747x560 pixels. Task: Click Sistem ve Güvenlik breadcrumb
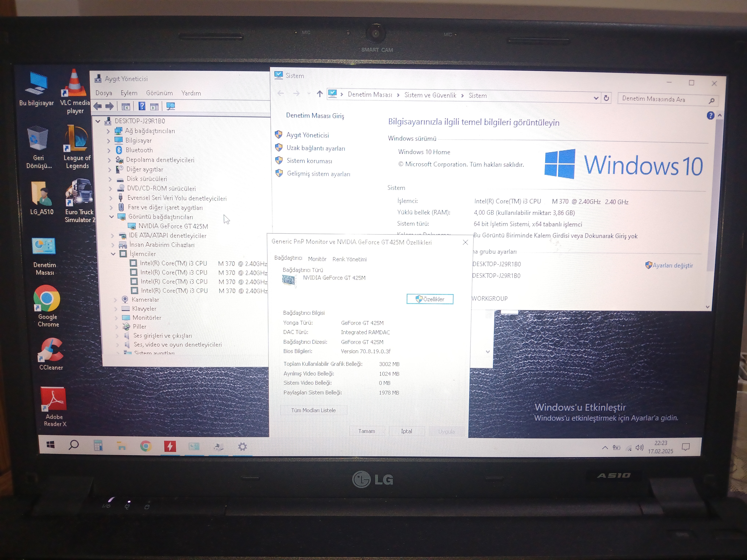pyautogui.click(x=430, y=95)
